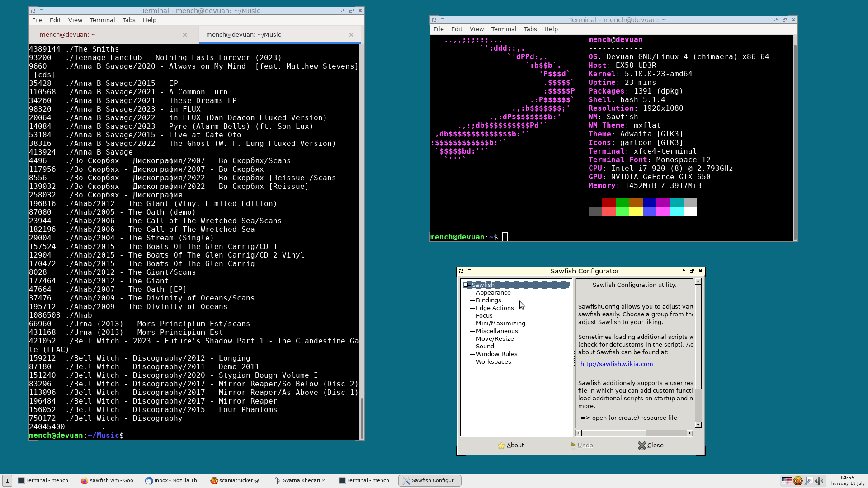The image size is (868, 488).
Task: Click the Music terminal's vertical scrollbar thumb
Action: click(x=362, y=418)
